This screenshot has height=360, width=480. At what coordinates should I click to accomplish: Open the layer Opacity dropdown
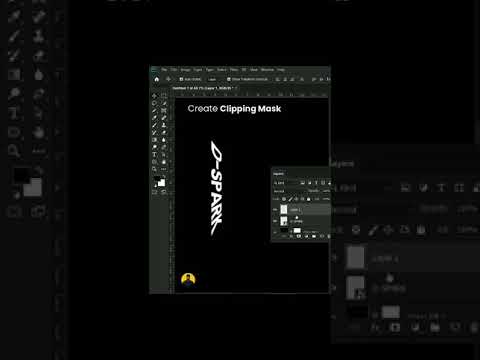[326, 191]
